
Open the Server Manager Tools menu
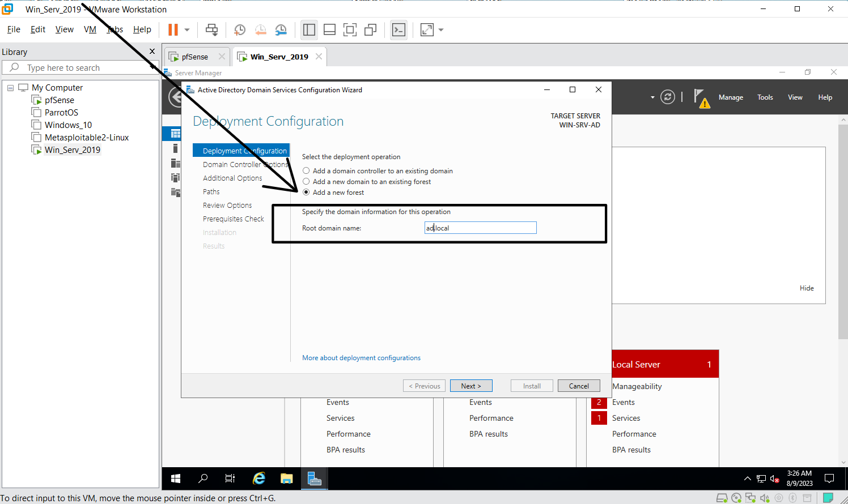click(765, 97)
